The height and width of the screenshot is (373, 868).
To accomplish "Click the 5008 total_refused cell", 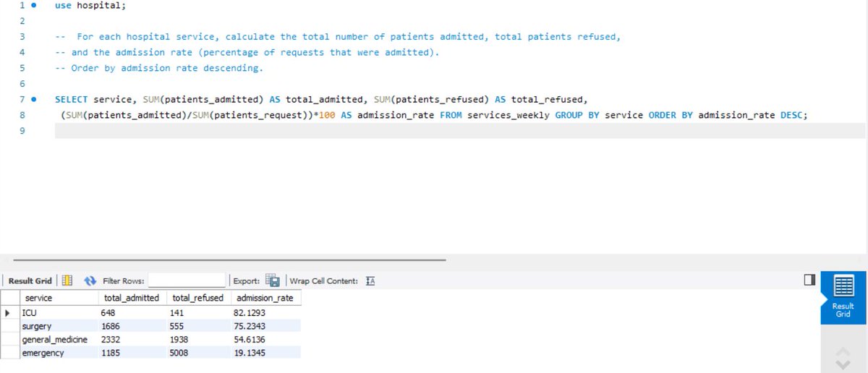I will coord(198,353).
